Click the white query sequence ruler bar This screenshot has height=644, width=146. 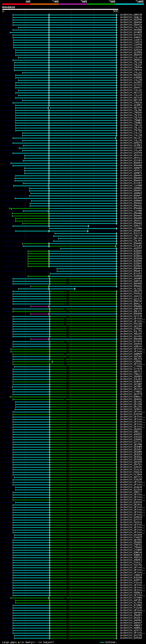pos(60,10)
